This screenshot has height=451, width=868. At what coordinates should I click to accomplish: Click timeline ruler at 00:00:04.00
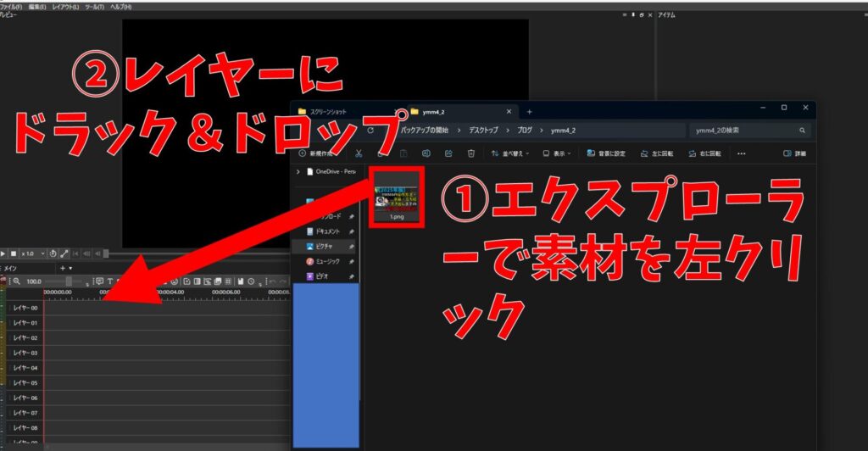point(170,292)
